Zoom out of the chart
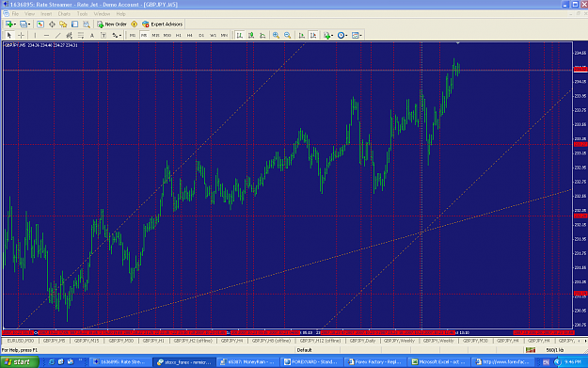Viewport: 588px width, 368px height. [288, 35]
